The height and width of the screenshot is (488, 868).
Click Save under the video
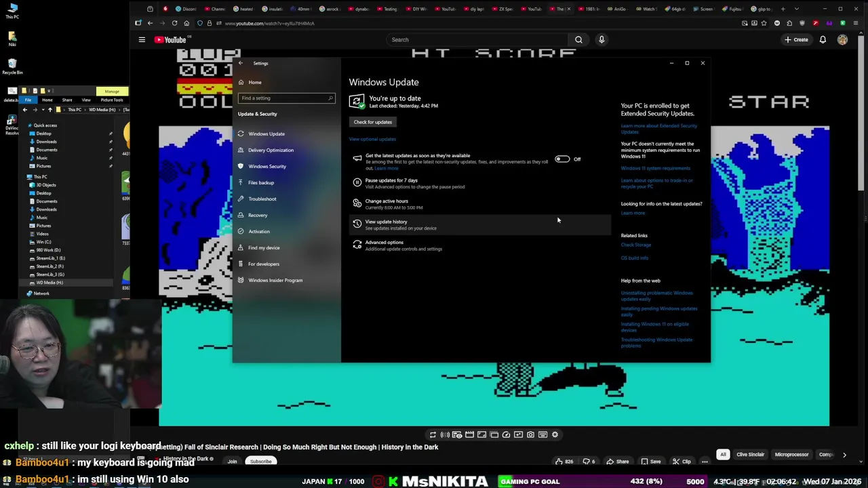coord(651,462)
